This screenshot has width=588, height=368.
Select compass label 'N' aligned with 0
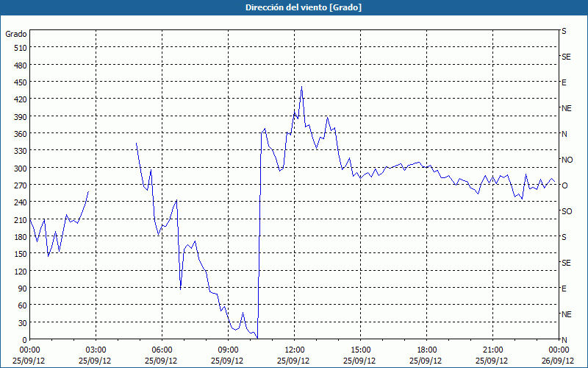click(564, 340)
